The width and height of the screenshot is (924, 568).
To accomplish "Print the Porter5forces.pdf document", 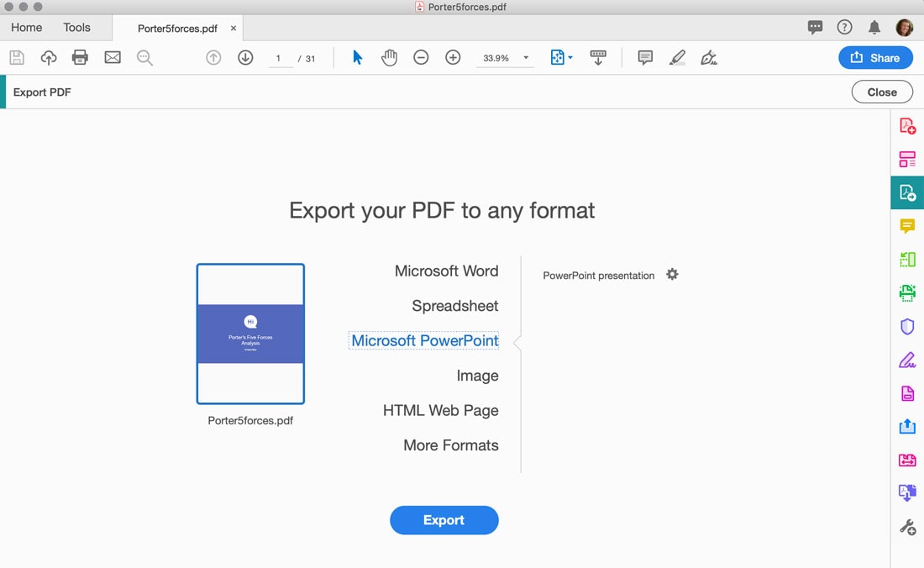I will tap(80, 57).
